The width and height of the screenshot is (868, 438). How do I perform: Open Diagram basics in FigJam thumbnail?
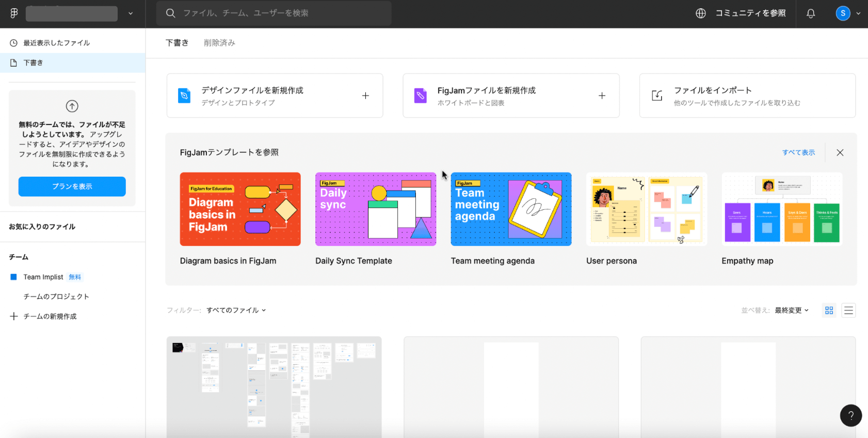point(240,209)
